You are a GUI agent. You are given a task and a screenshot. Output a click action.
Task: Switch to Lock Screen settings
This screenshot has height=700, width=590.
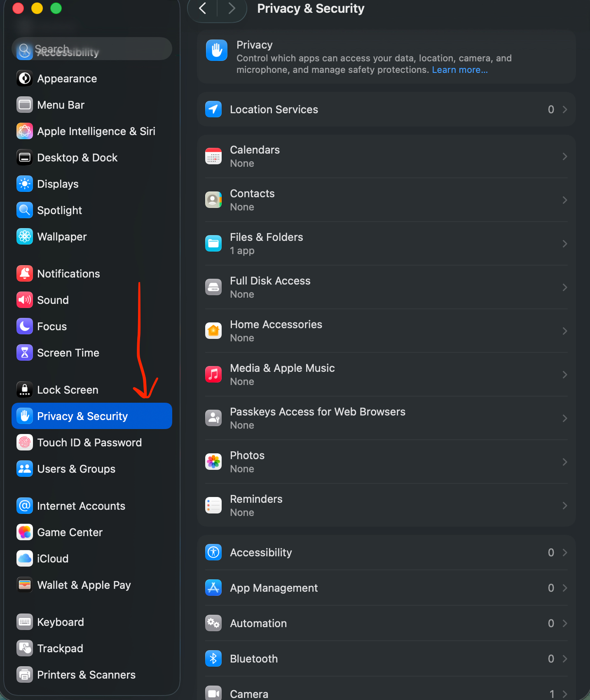tap(68, 390)
